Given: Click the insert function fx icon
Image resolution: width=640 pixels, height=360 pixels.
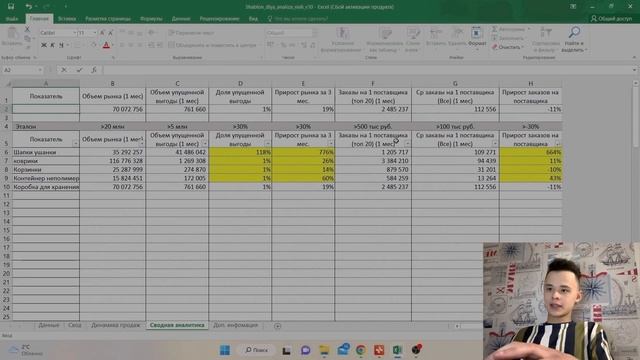Looking at the screenshot, I should [x=94, y=70].
